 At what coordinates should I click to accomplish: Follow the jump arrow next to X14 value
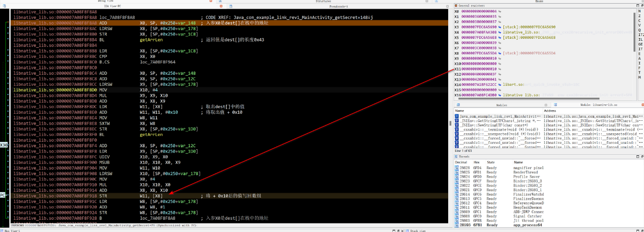point(500,84)
